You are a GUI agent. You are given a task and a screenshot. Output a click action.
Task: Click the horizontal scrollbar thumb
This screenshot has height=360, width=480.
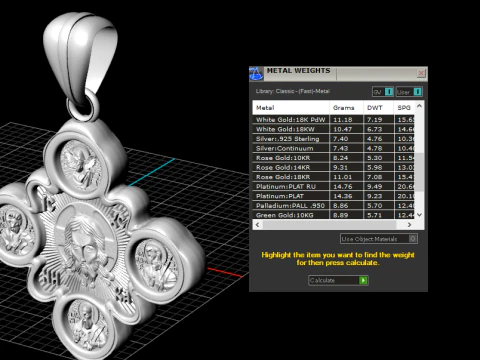point(329,225)
